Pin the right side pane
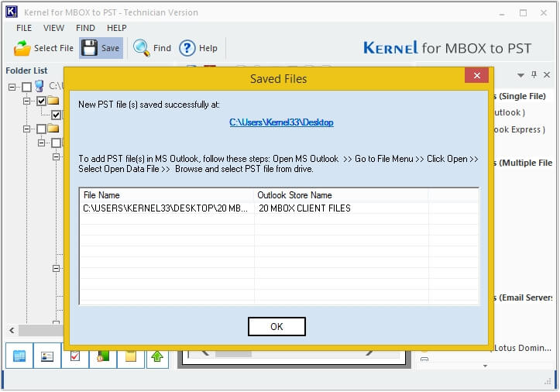The height and width of the screenshot is (392, 560). coord(534,74)
